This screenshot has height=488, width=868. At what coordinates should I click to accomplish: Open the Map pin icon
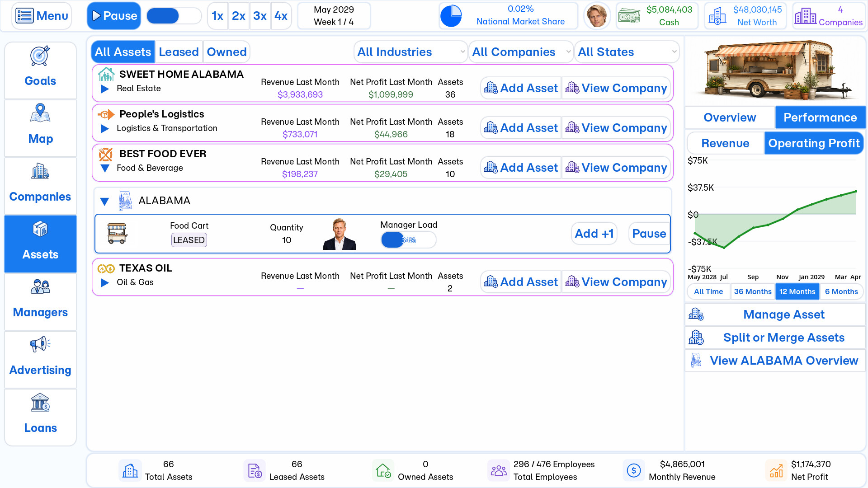tap(40, 113)
